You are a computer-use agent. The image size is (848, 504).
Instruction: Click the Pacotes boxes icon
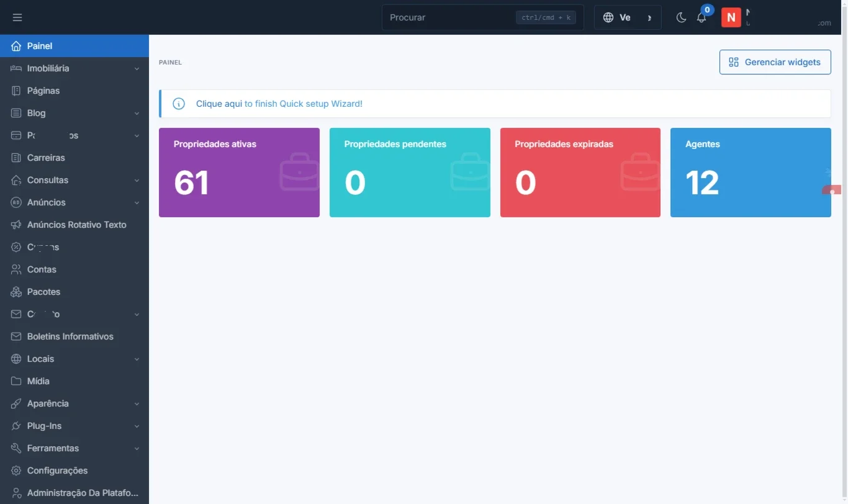pos(16,292)
